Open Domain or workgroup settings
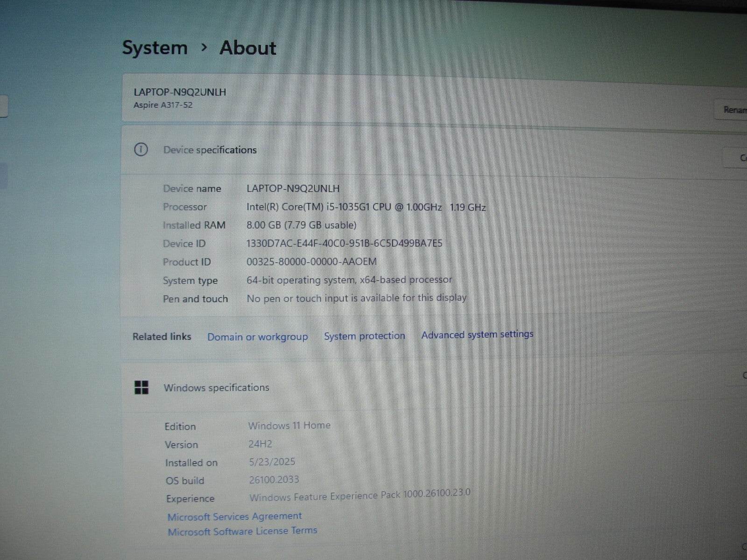 (x=257, y=336)
